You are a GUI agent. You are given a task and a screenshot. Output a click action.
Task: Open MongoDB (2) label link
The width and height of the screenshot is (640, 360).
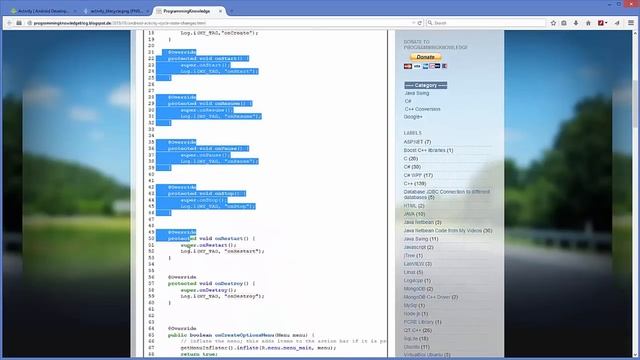(x=418, y=289)
